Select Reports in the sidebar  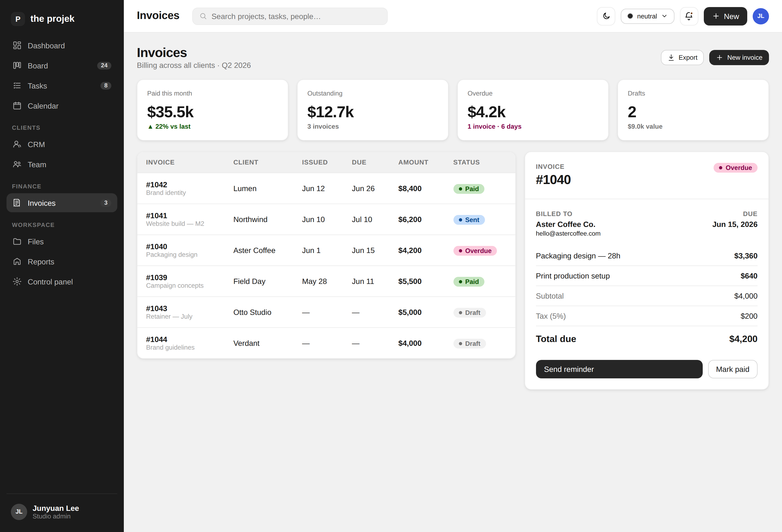tap(62, 262)
